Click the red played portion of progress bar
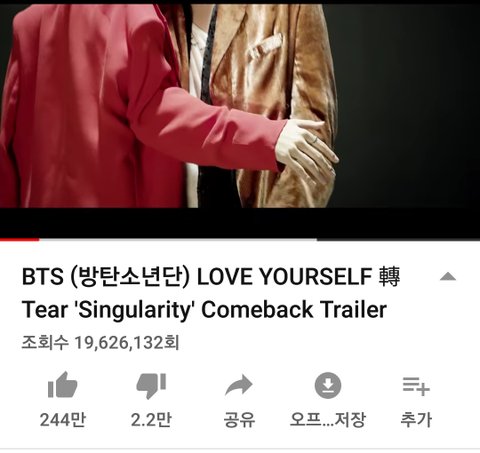 point(19,239)
